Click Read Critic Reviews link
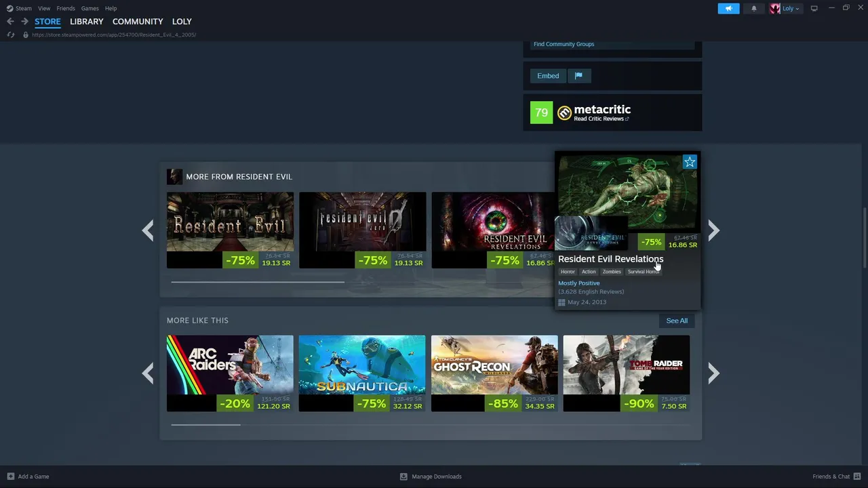This screenshot has height=488, width=868. 601,119
